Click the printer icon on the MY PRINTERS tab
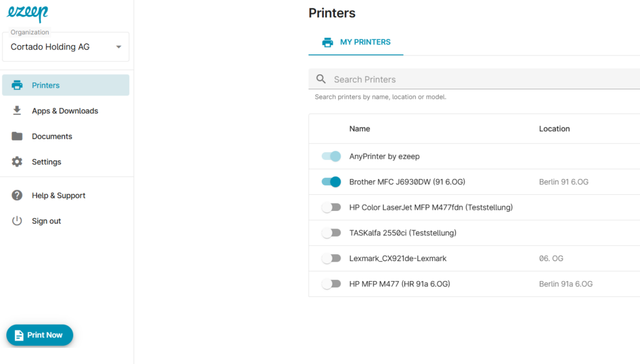Image resolution: width=640 pixels, height=364 pixels. click(327, 42)
